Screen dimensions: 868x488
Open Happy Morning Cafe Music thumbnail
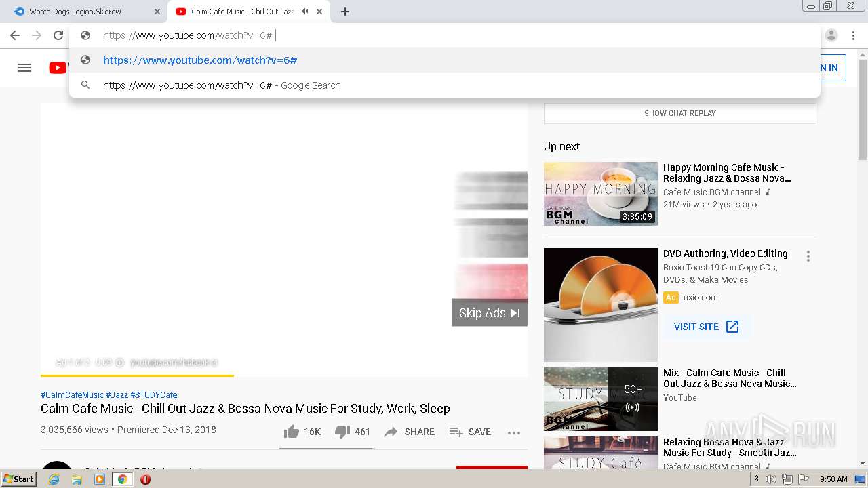pos(601,194)
